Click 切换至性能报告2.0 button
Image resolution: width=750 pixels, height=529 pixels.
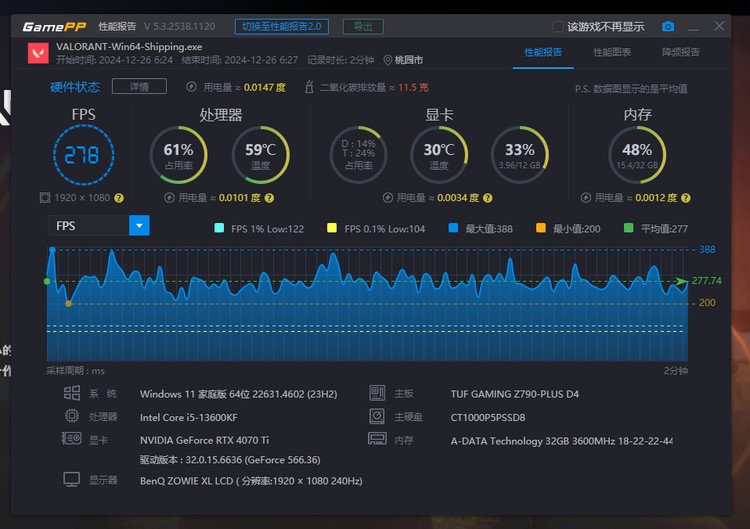point(282,26)
